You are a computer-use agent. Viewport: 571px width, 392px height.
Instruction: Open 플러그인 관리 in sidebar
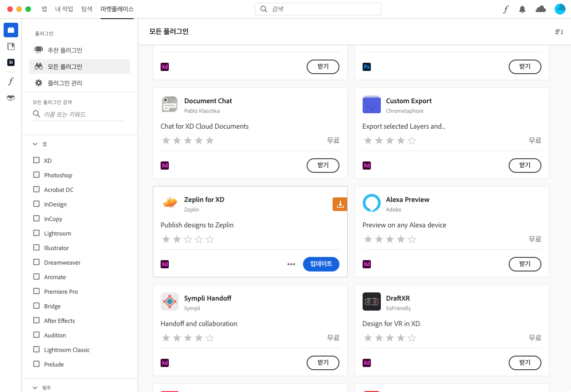80,83
